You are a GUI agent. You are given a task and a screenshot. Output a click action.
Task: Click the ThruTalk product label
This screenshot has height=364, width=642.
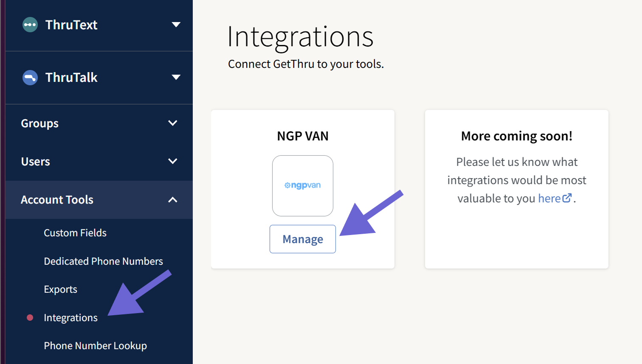coord(71,77)
